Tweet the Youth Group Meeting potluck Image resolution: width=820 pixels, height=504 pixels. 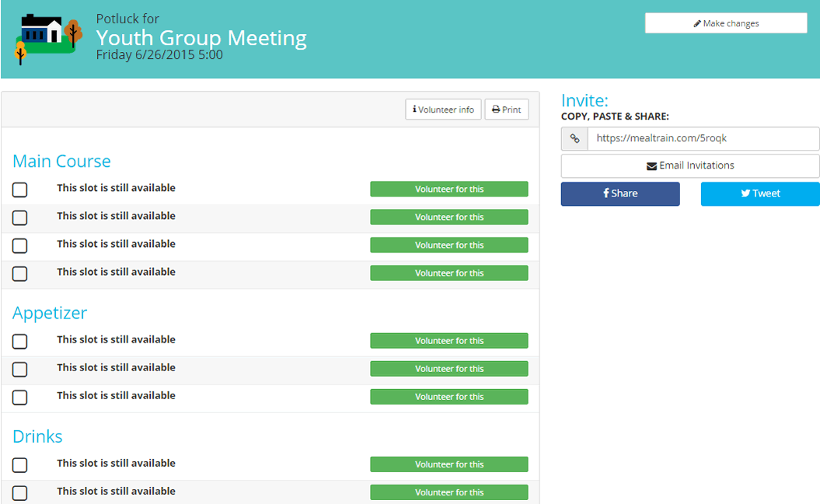(x=759, y=193)
